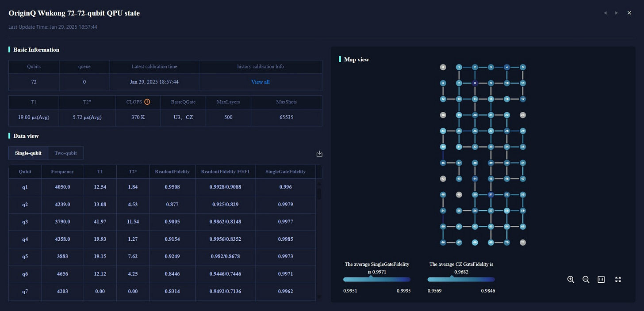Select the q3 row label
The width and height of the screenshot is (644, 311).
point(25,222)
